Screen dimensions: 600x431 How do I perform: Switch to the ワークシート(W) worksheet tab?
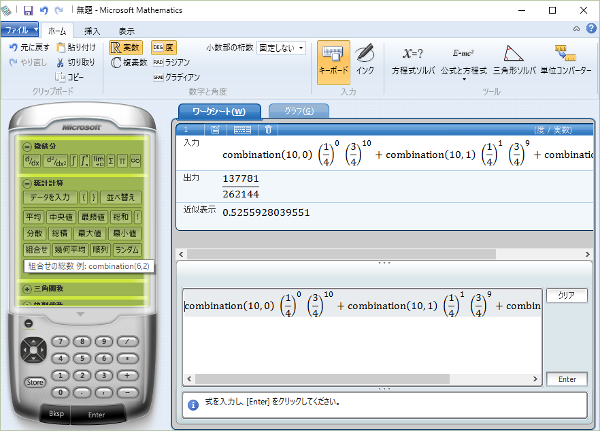[x=219, y=111]
